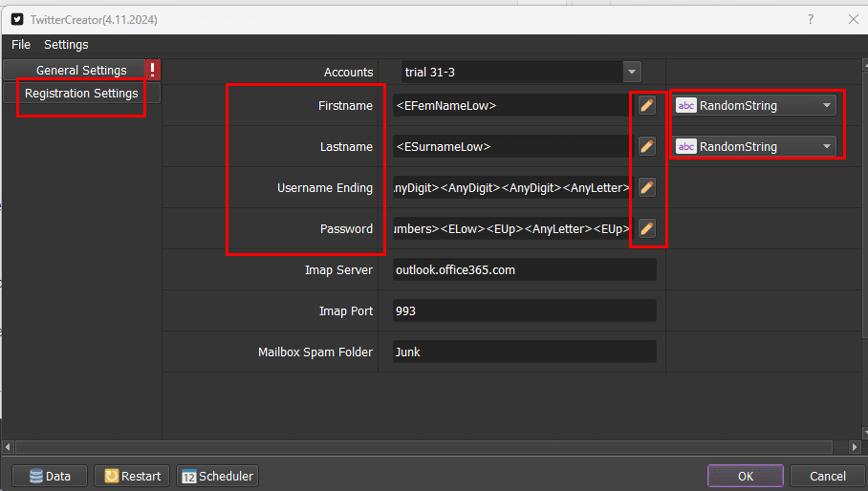Click into the Lastname input field
The height and width of the screenshot is (491, 868).
click(512, 146)
